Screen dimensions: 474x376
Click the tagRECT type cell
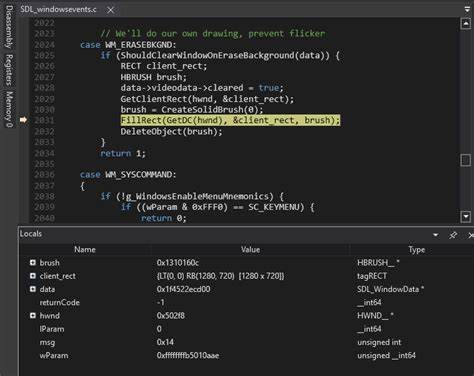pos(372,276)
